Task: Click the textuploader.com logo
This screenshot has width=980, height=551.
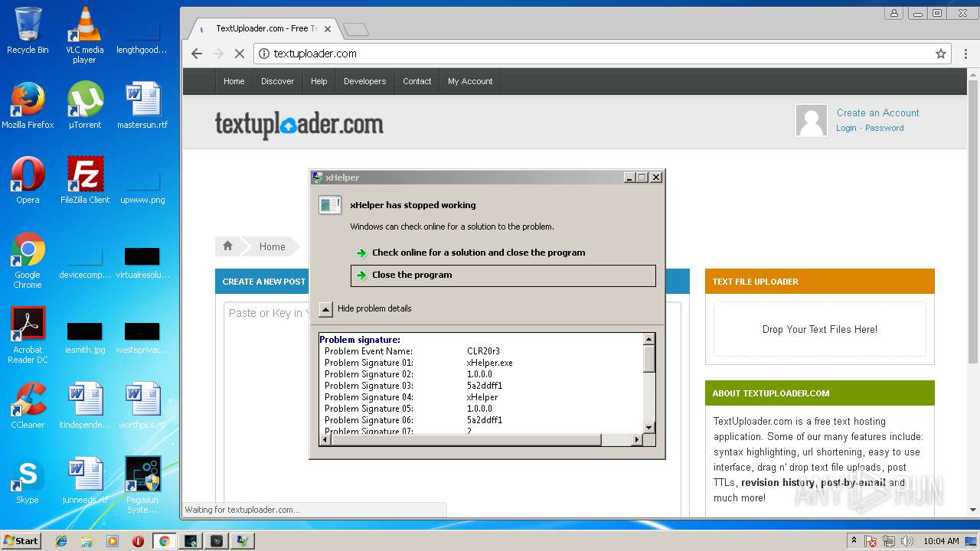Action: click(299, 124)
